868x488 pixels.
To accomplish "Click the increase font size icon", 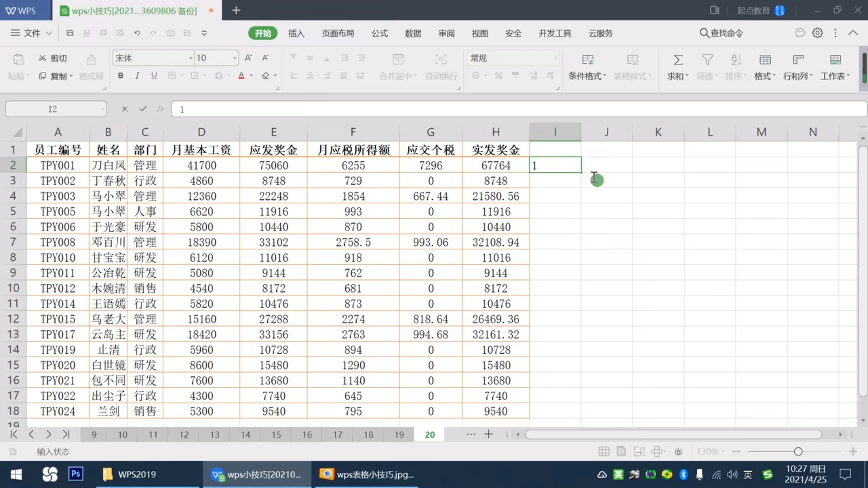I will 248,58.
